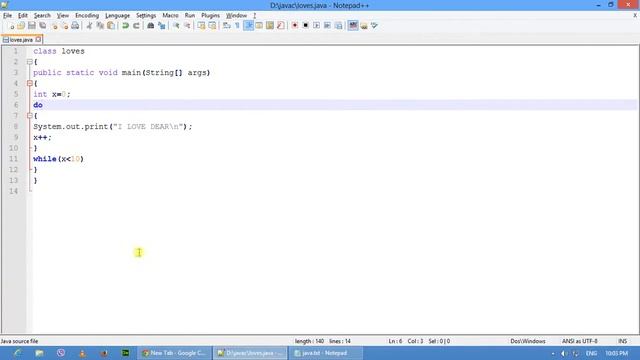
Task: Collapse the main method fold marker on line 4
Action: tap(29, 83)
